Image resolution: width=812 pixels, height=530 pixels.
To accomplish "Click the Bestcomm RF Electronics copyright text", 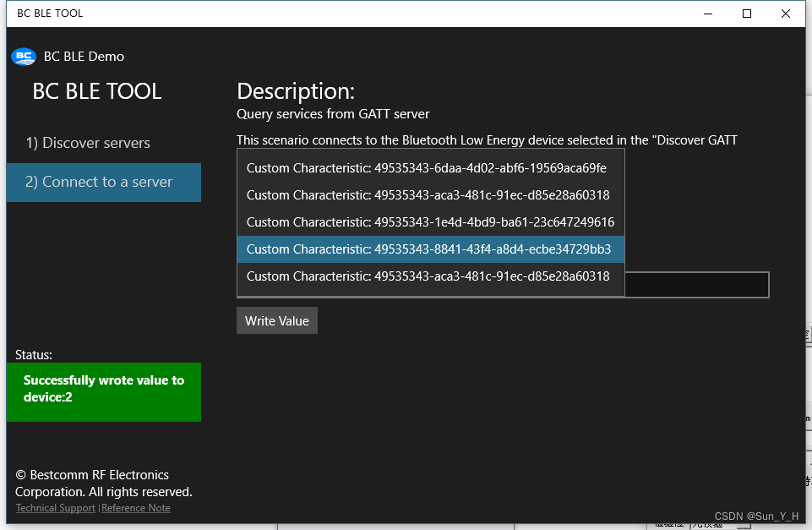I will tap(104, 484).
